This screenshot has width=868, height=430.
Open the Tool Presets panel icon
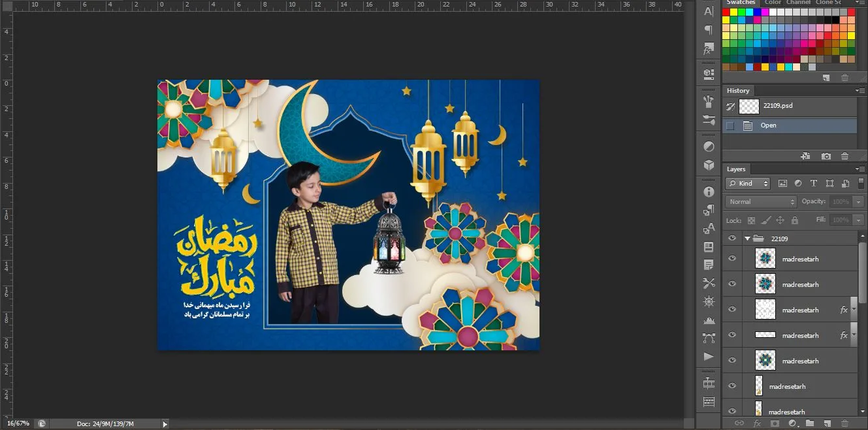click(709, 283)
